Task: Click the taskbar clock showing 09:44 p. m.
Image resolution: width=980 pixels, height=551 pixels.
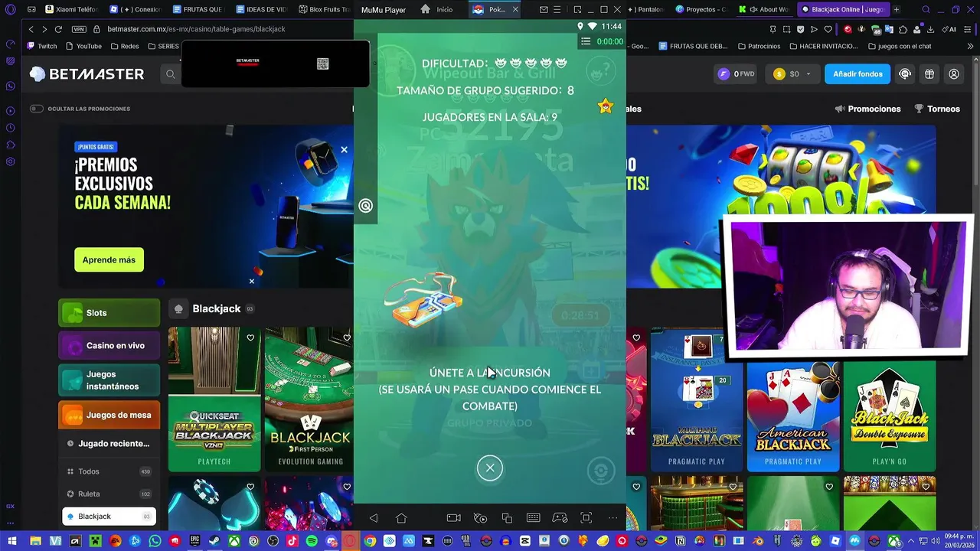Action: (x=952, y=540)
